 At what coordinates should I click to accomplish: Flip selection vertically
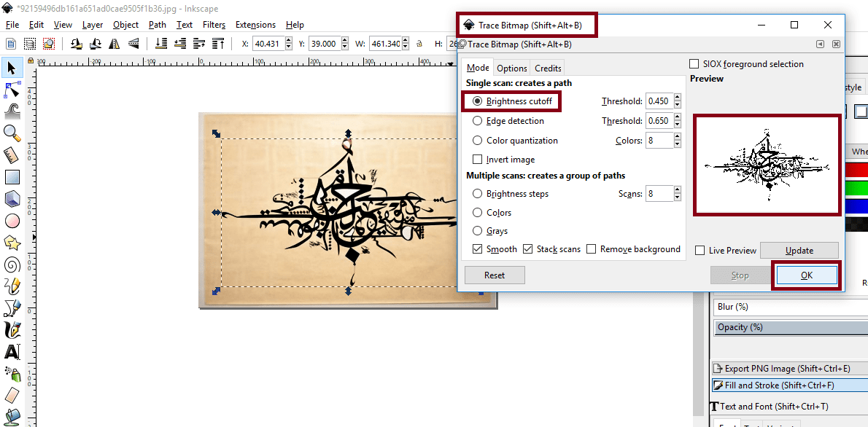133,43
